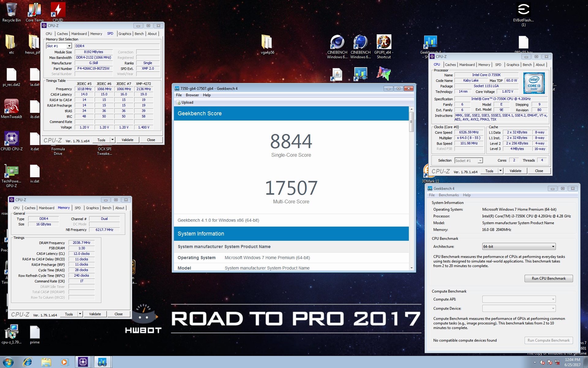This screenshot has width=588, height=368.
Task: Open the CPUID shortcut with lightning bolt
Action: (58, 12)
